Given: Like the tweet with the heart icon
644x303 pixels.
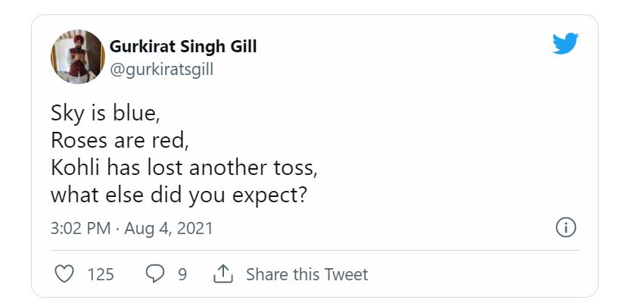Looking at the screenshot, I should tap(64, 273).
